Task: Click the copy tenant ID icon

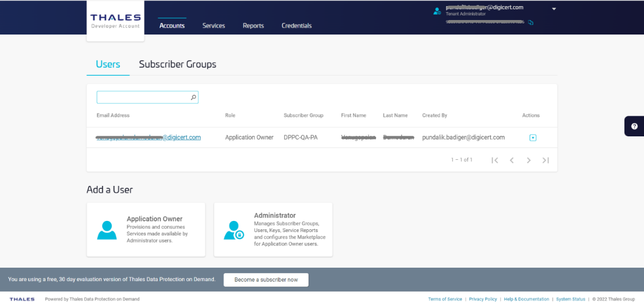Action: coord(531,23)
